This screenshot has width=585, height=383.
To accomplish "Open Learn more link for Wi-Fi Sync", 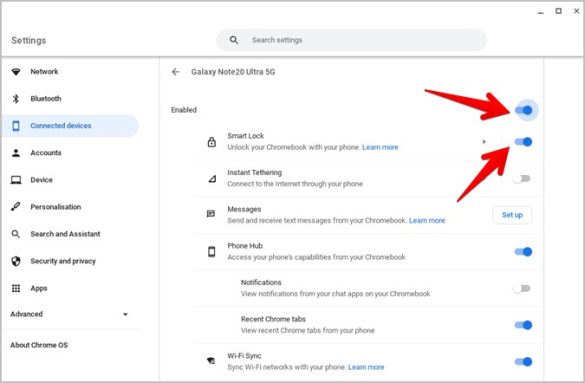I will click(x=366, y=367).
